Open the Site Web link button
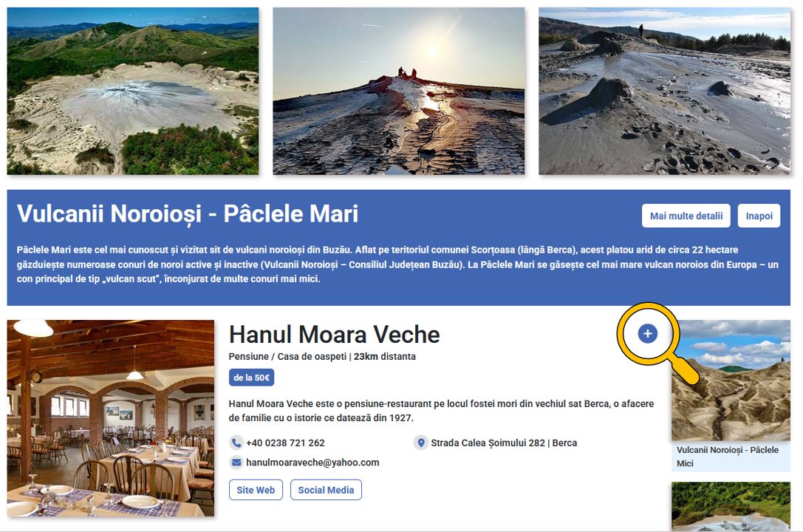The height and width of the screenshot is (532, 803). pyautogui.click(x=256, y=490)
